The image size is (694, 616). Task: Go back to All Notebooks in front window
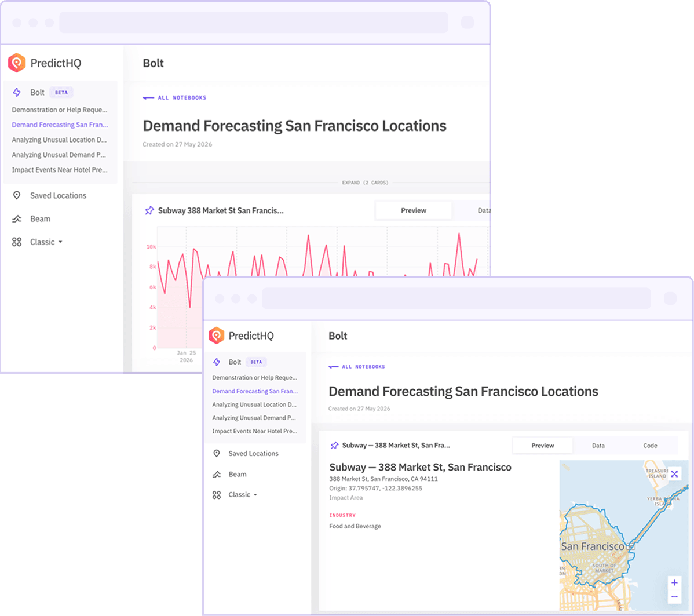pyautogui.click(x=357, y=367)
